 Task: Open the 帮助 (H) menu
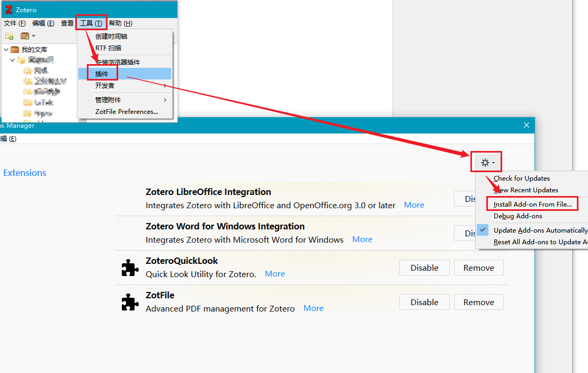click(x=120, y=23)
